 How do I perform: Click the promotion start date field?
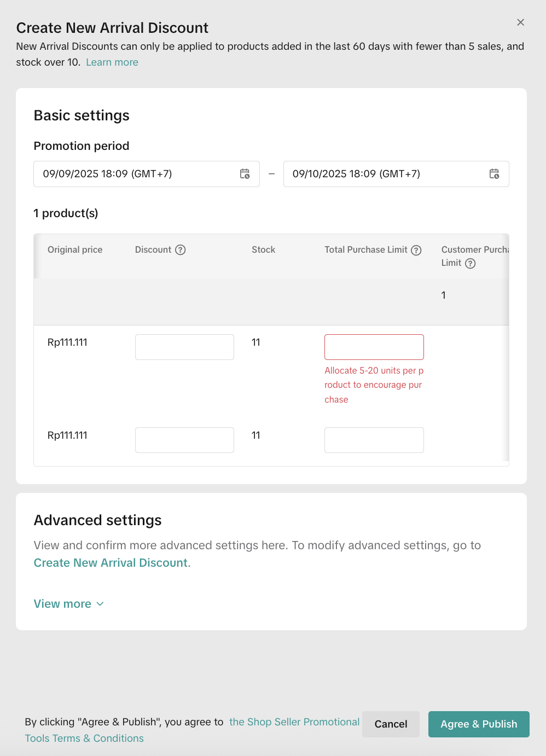137,174
